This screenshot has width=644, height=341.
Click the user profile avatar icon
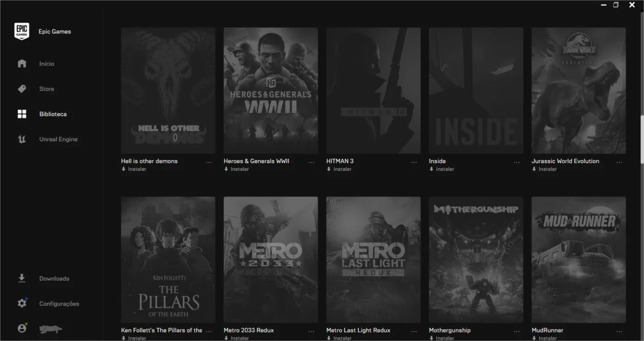pos(22,329)
